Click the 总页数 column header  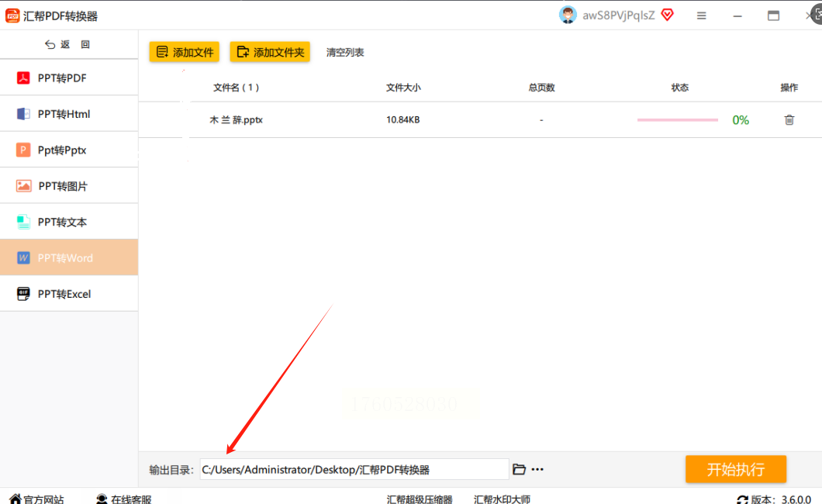click(x=541, y=88)
